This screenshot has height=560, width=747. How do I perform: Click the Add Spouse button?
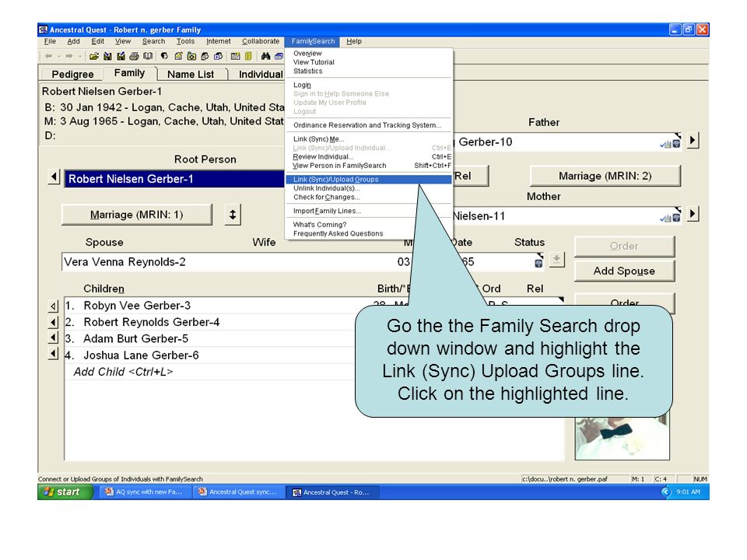point(624,271)
